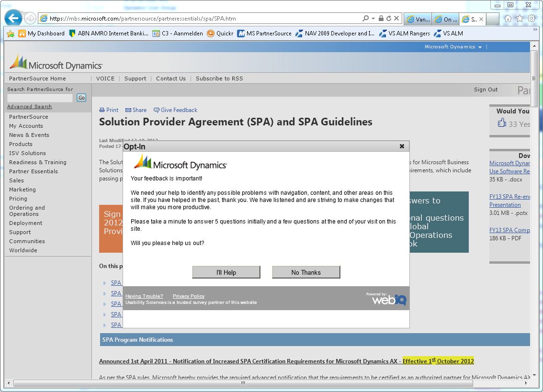This screenshot has height=392, width=543.
Task: Open the VS ALM favorite
Action: (448, 34)
